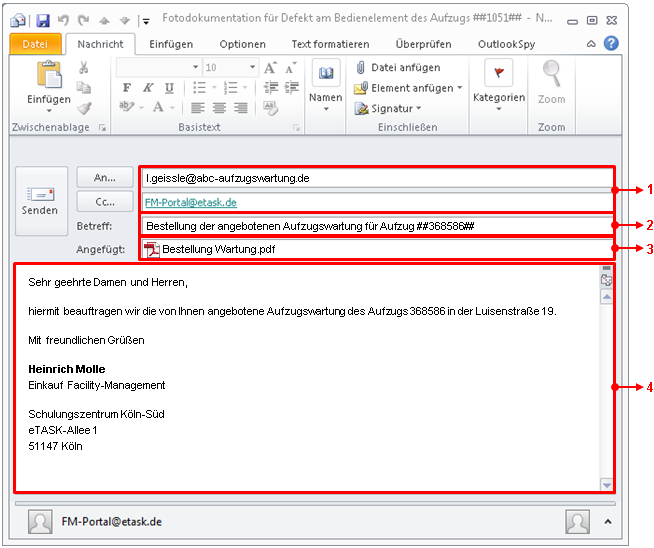654x548 pixels.
Task: Go to previous item arrow
Action: pyautogui.click(x=104, y=20)
